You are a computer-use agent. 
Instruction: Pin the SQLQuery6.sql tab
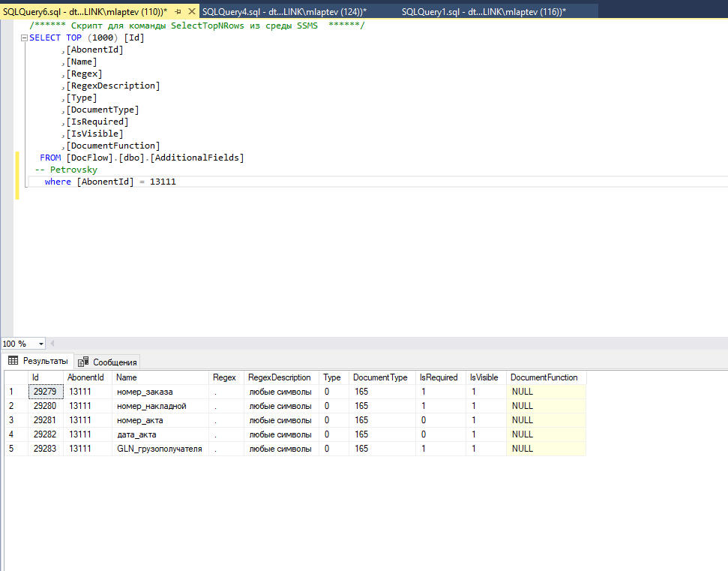[178, 12]
